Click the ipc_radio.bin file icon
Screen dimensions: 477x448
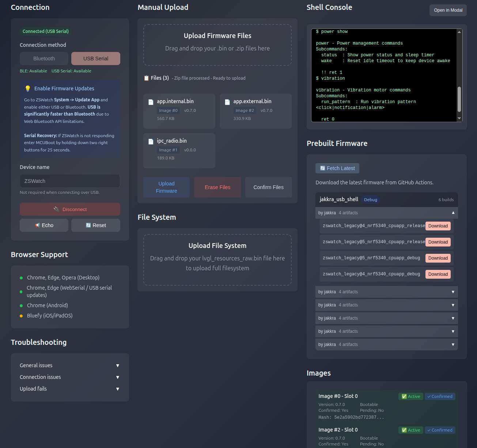coord(151,142)
